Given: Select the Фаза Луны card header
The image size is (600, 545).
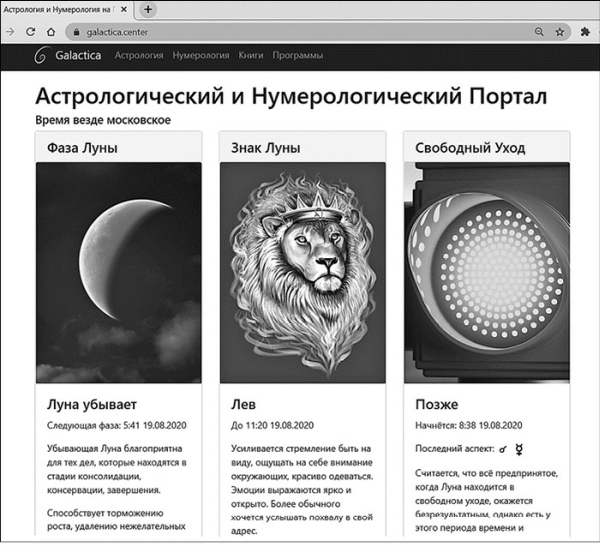Looking at the screenshot, I should (118, 147).
